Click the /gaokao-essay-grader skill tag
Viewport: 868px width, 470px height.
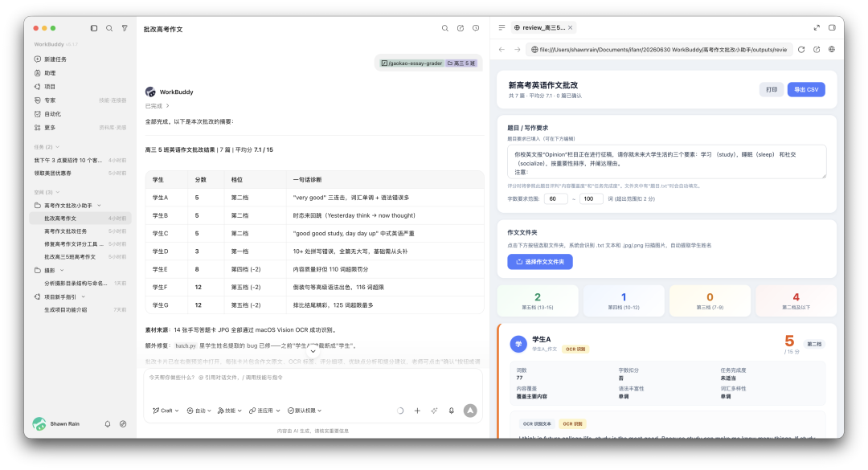click(x=411, y=63)
